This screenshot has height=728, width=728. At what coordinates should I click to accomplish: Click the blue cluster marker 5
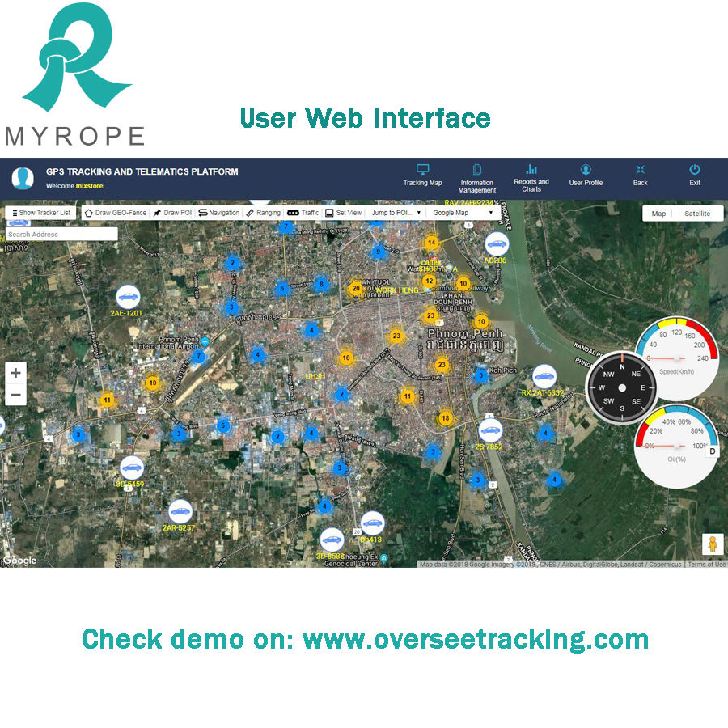point(223,425)
